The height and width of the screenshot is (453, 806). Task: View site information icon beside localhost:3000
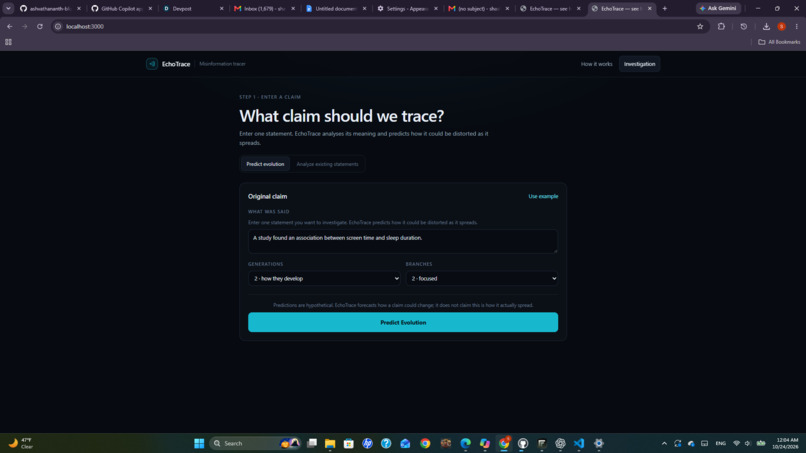click(x=58, y=26)
